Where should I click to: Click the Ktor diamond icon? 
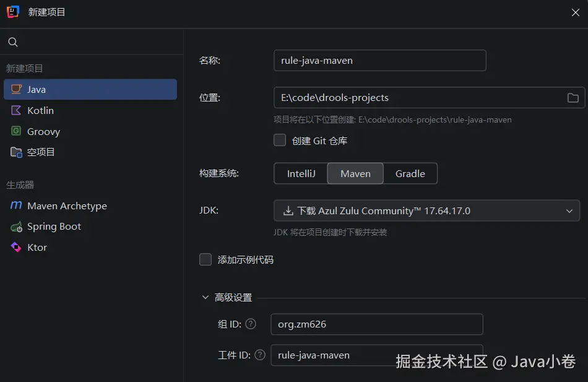coord(16,247)
